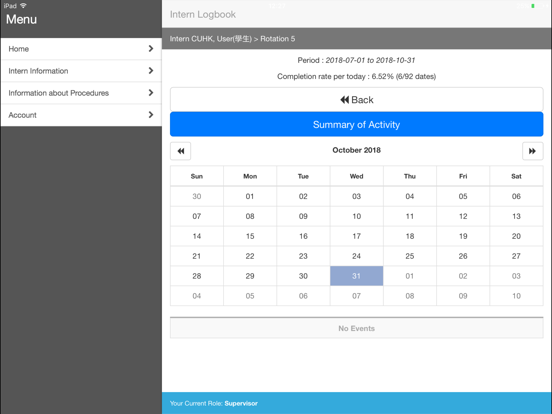Select date 15 in the calendar
Screen dimensions: 552x414
pos(250,236)
